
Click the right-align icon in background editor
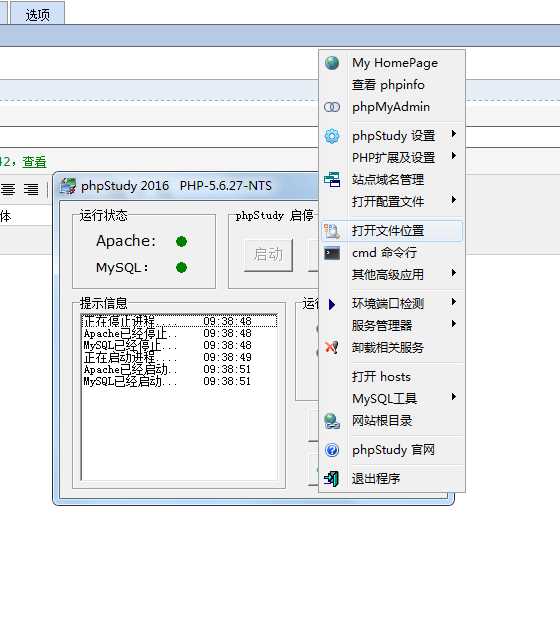click(x=31, y=189)
